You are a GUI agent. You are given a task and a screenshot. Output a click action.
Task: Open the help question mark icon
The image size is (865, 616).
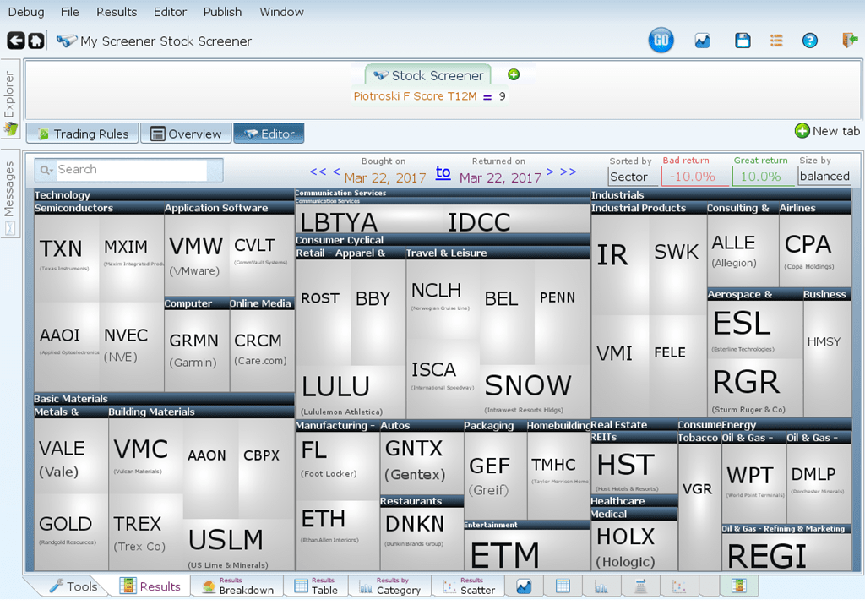[x=810, y=41]
